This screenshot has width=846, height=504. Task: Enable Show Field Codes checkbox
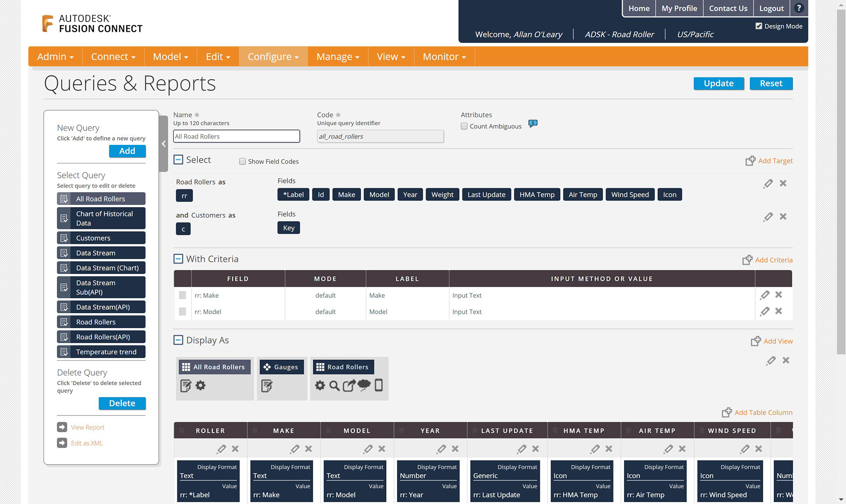[242, 161]
